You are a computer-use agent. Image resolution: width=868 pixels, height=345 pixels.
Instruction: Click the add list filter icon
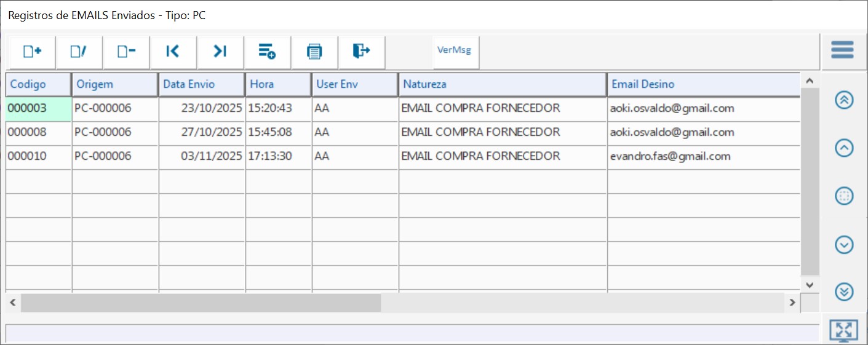267,52
